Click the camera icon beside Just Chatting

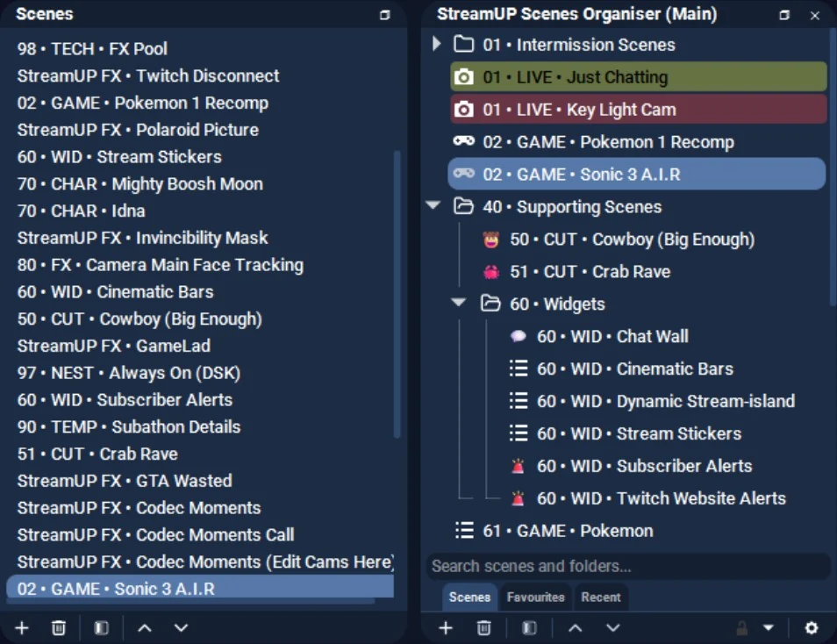click(463, 77)
